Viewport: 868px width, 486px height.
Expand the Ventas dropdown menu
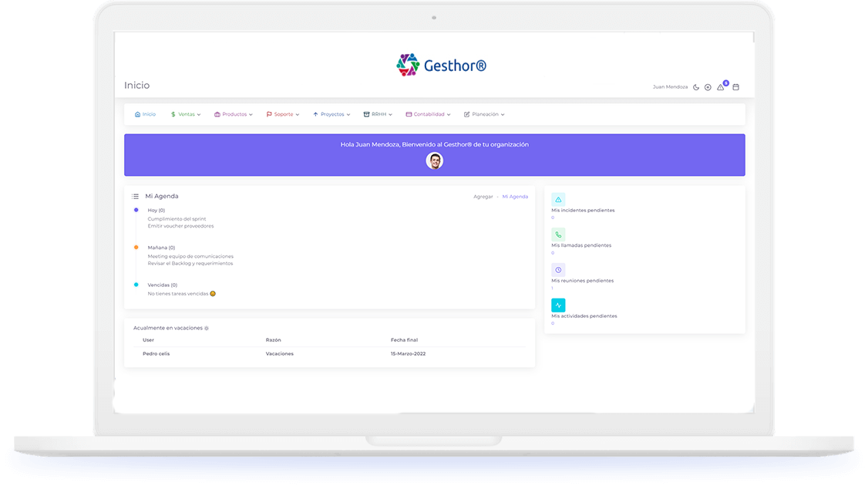click(186, 114)
